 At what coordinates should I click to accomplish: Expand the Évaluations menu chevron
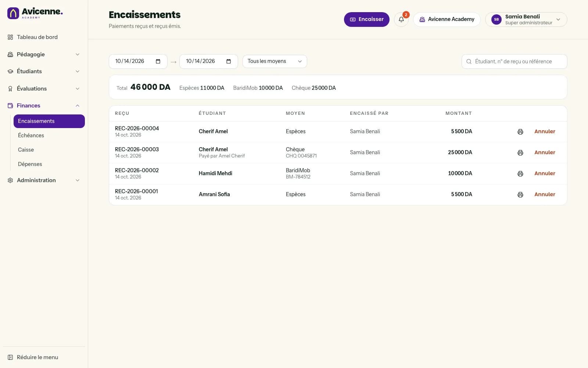[x=78, y=89]
